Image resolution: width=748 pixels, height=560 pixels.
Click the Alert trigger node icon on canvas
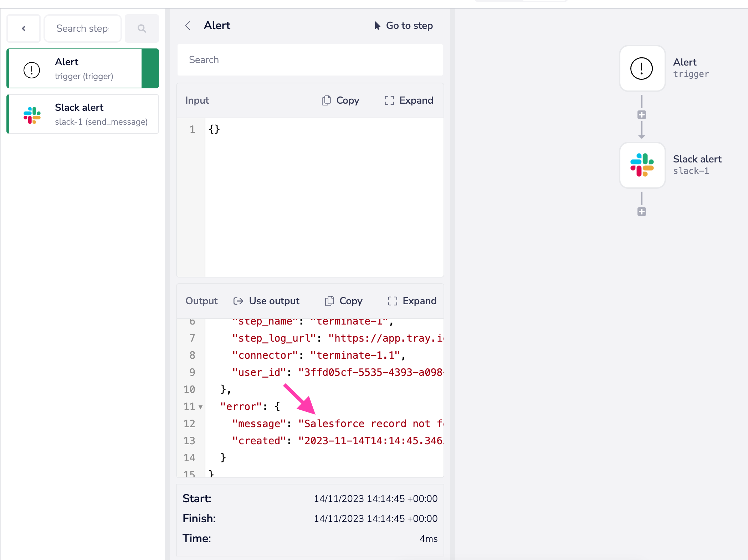pos(642,68)
